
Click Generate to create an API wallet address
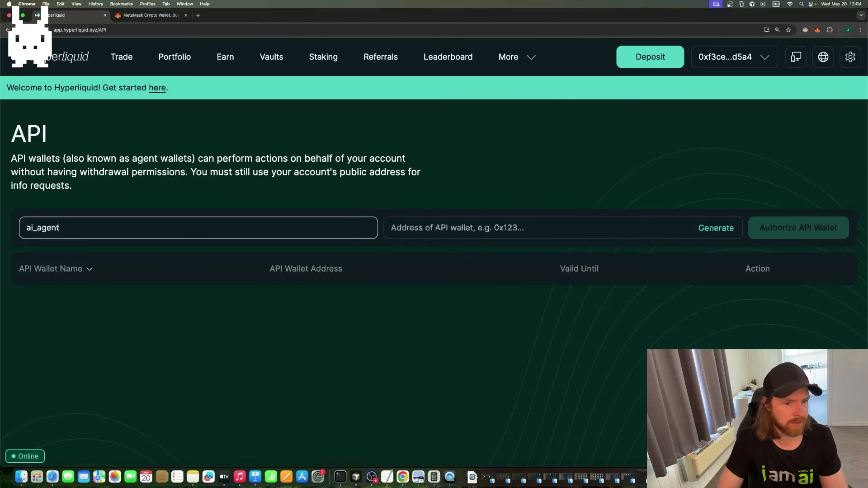click(716, 228)
